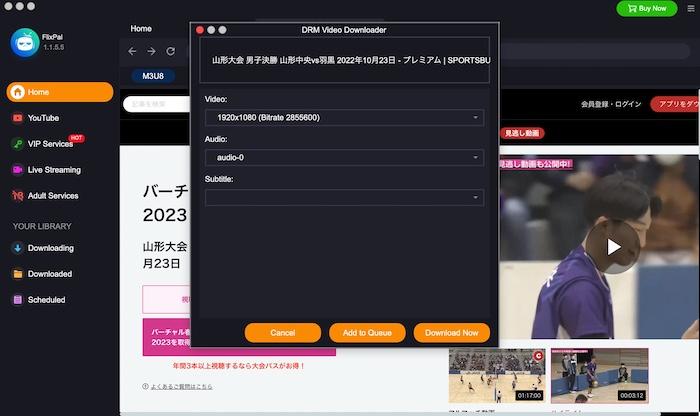
Task: Open the Subtitle dropdown
Action: [344, 197]
